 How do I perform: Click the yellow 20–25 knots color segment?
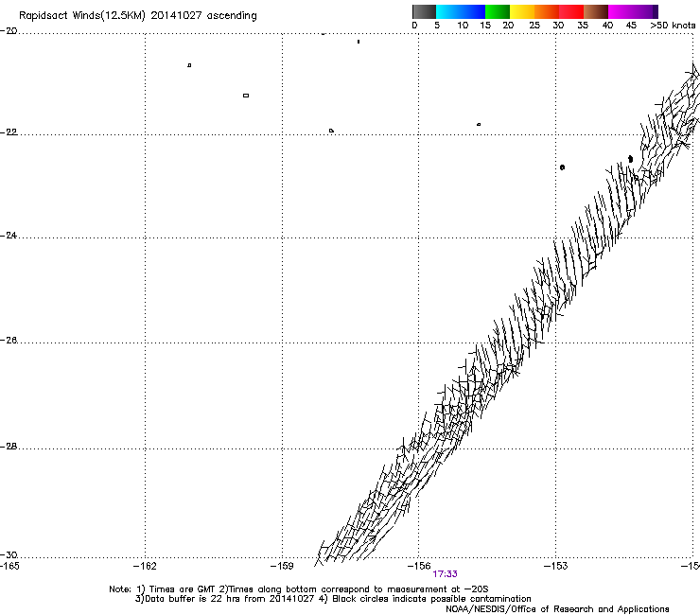522,11
